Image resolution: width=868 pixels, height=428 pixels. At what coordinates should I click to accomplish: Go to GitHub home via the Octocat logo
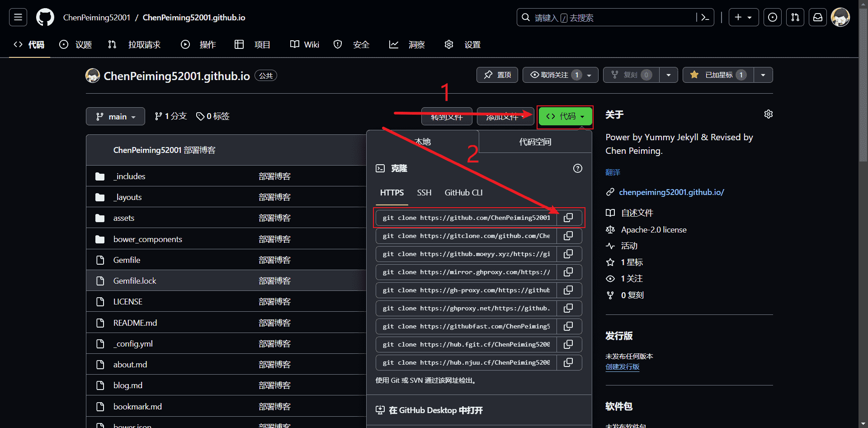click(45, 17)
